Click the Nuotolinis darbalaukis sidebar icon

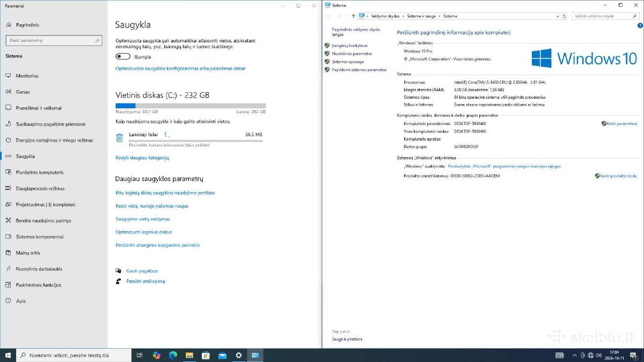[x=8, y=269]
